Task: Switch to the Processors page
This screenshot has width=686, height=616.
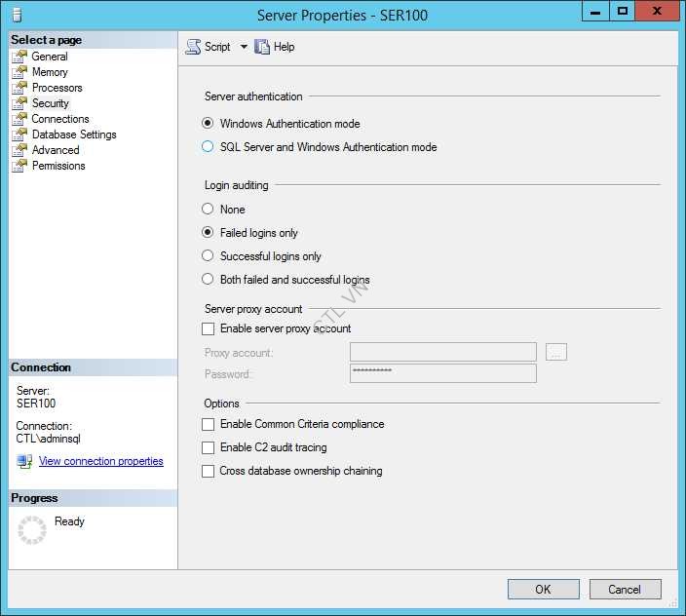Action: point(57,88)
